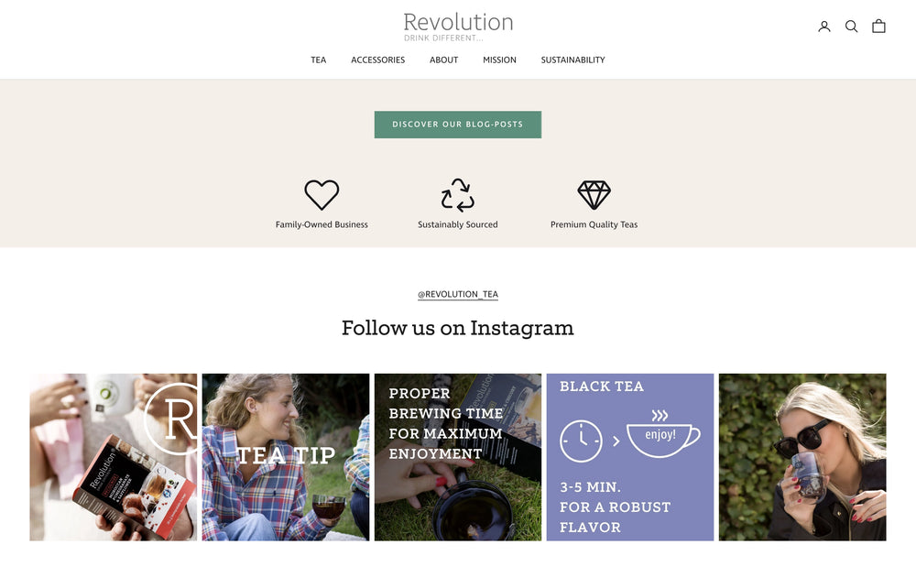Open the shopping bag cart icon
Viewport: 916px width, 588px height.
point(878,27)
